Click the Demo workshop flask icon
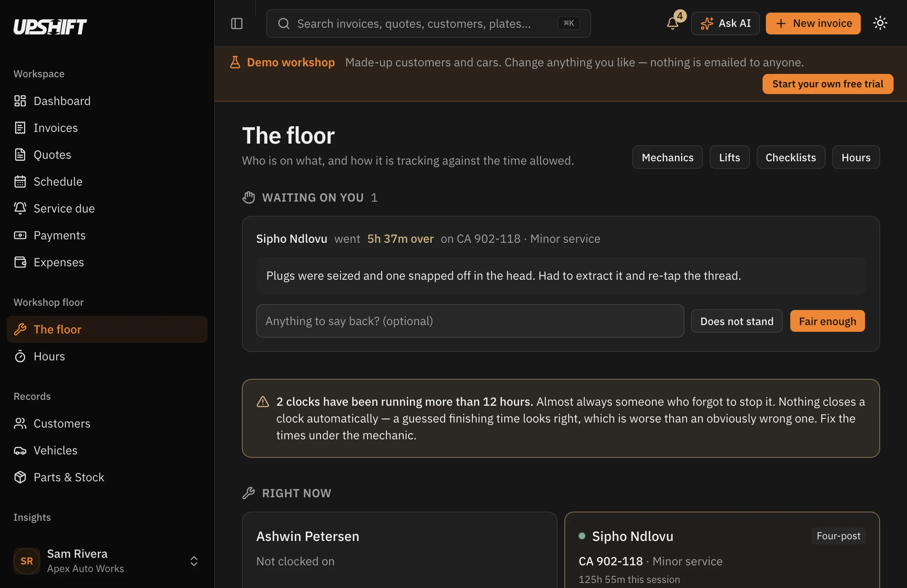 tap(235, 62)
